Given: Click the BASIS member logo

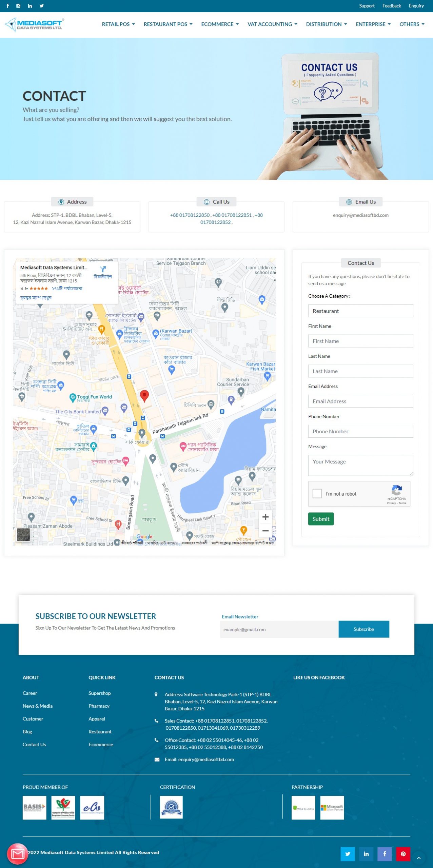Looking at the screenshot, I should click(x=35, y=808).
